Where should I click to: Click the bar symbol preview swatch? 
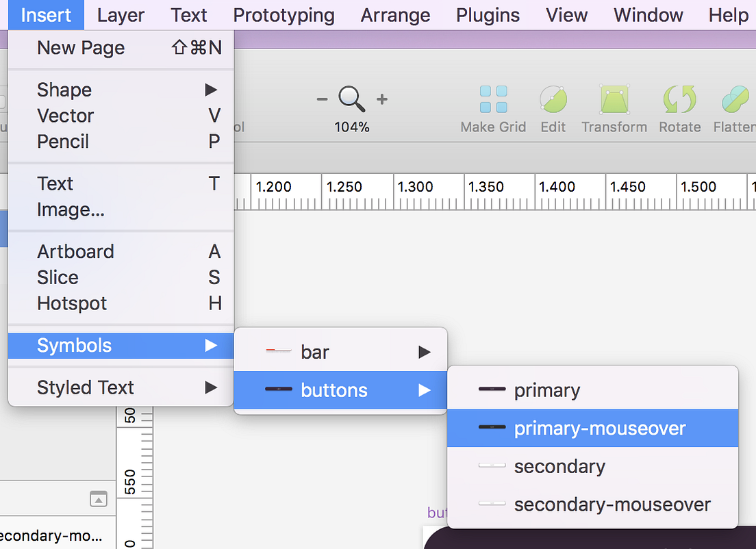pos(278,351)
